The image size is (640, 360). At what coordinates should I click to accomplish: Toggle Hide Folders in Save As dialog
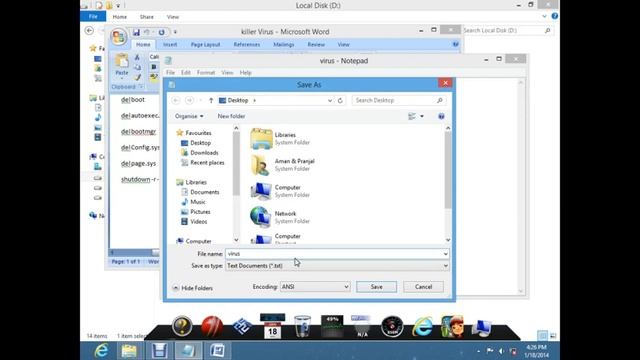[x=193, y=288]
